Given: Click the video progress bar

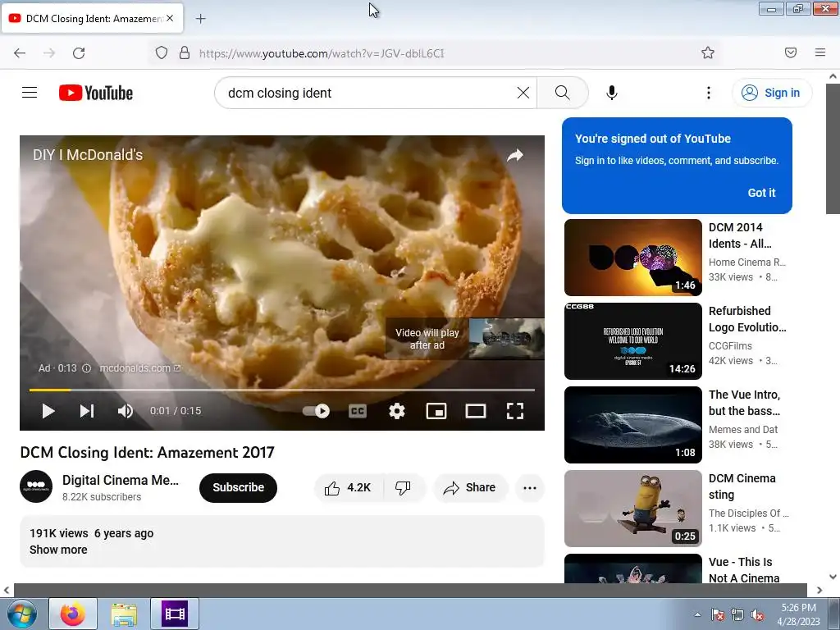Looking at the screenshot, I should (282, 390).
